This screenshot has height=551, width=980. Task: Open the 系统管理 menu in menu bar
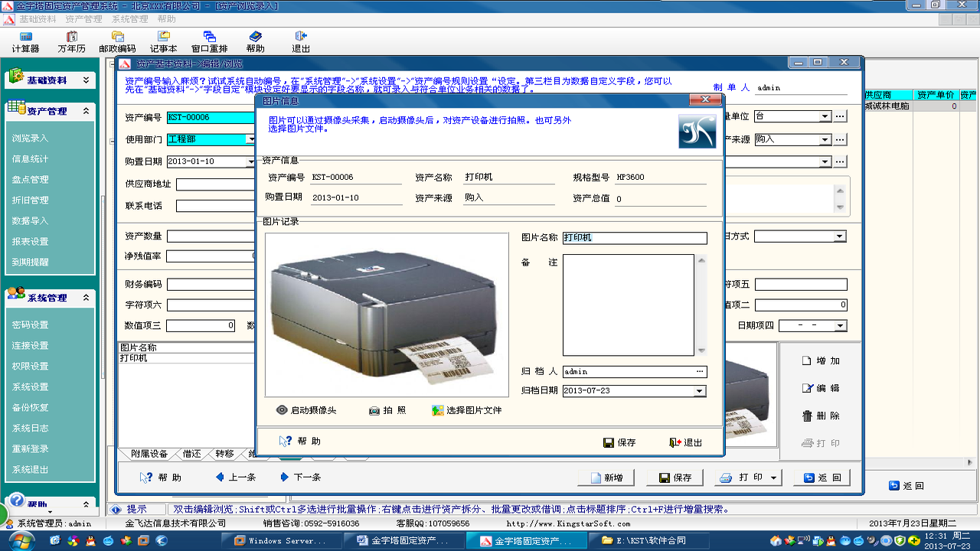(129, 19)
